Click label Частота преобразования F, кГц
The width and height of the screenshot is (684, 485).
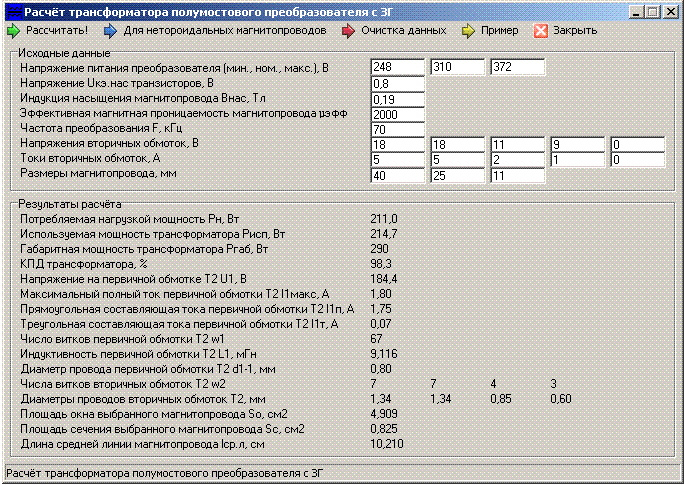pyautogui.click(x=101, y=128)
